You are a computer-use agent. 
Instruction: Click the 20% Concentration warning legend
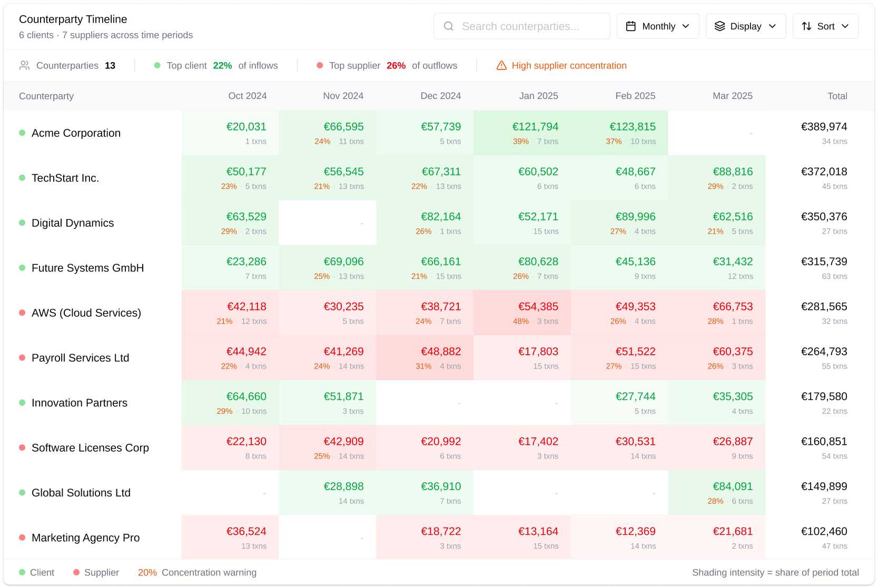point(197,572)
